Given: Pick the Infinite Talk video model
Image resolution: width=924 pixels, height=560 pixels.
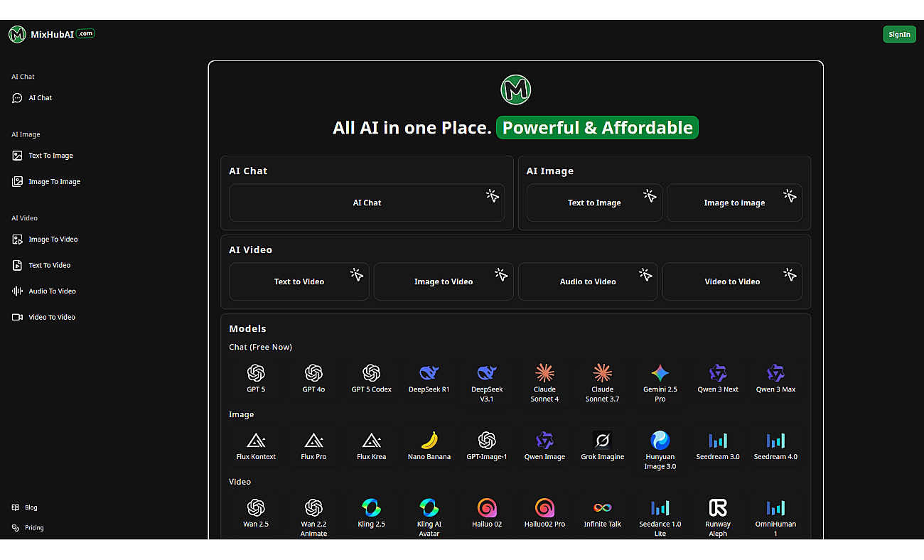Looking at the screenshot, I should (602, 508).
